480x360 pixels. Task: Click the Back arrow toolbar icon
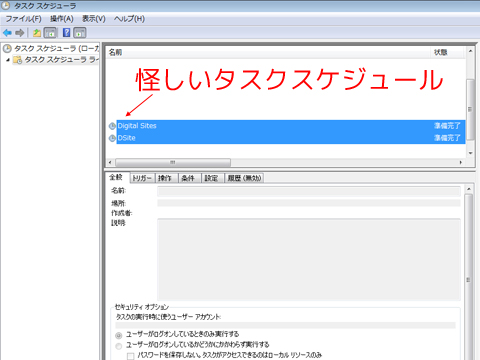[7, 33]
